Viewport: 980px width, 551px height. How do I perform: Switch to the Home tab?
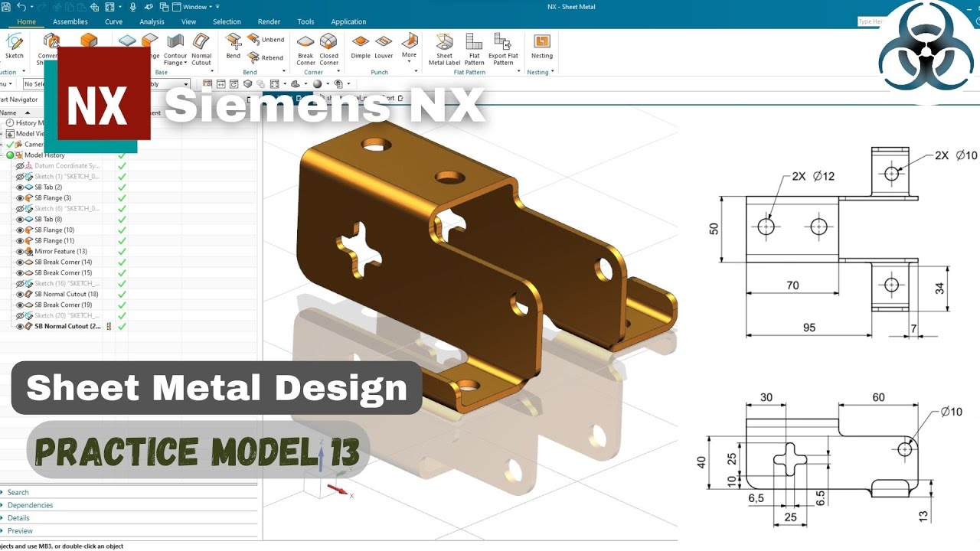[x=26, y=21]
